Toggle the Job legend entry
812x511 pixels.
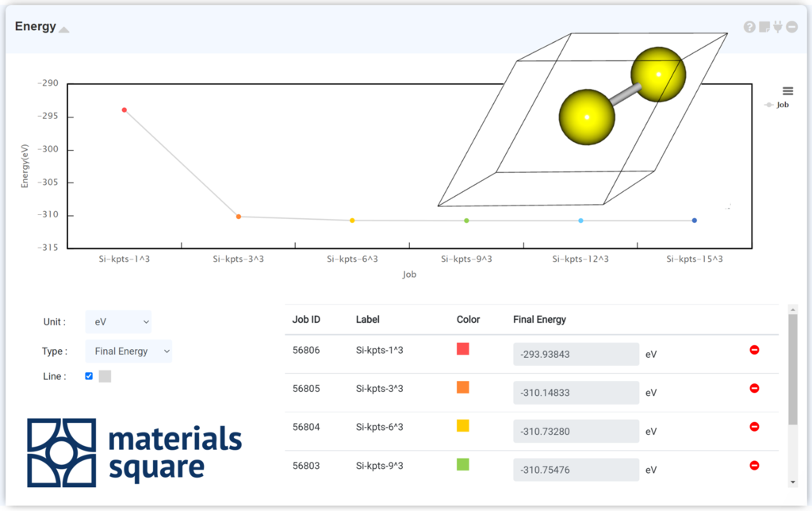[x=777, y=104]
